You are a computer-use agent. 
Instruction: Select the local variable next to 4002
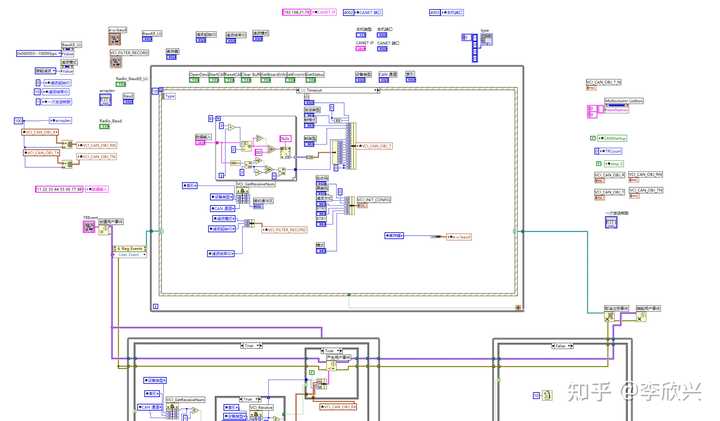pyautogui.click(x=368, y=12)
